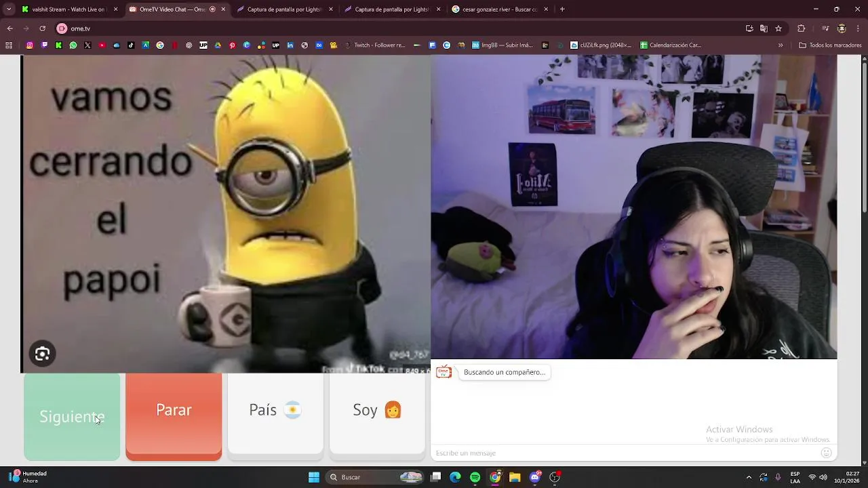The height and width of the screenshot is (488, 868).
Task: Open the YouTube bookmark icon
Action: coord(102,45)
